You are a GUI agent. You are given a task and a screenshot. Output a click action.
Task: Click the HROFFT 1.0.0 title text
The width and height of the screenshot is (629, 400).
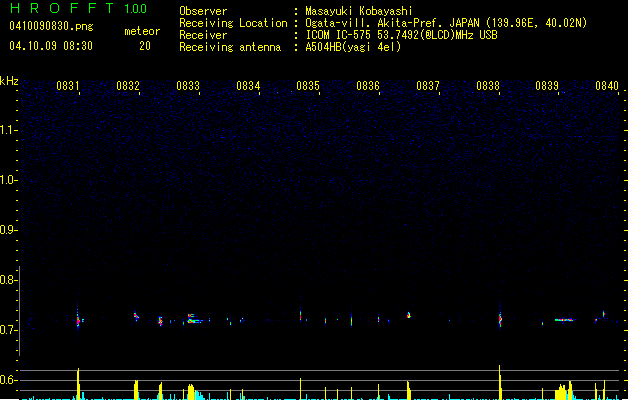78,8
